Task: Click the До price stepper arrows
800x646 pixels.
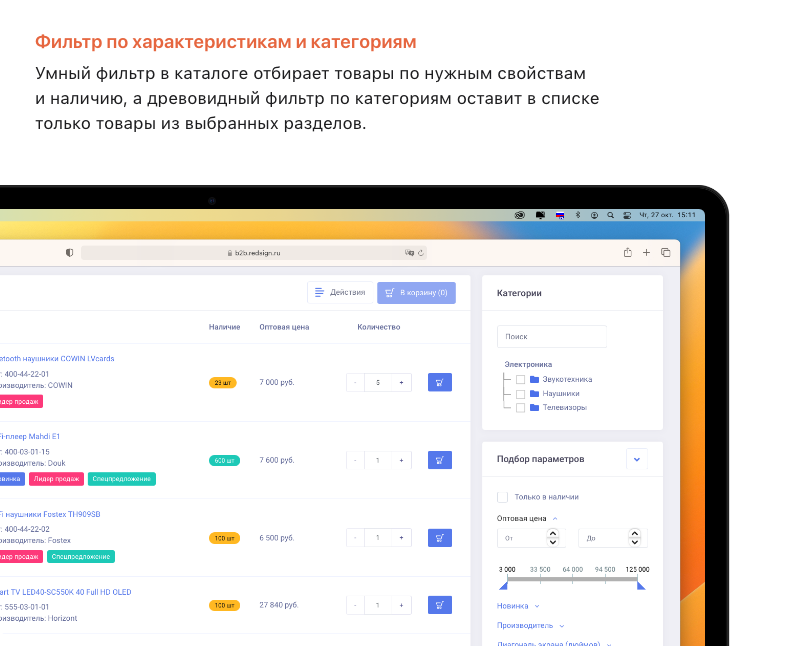Action: (x=634, y=537)
